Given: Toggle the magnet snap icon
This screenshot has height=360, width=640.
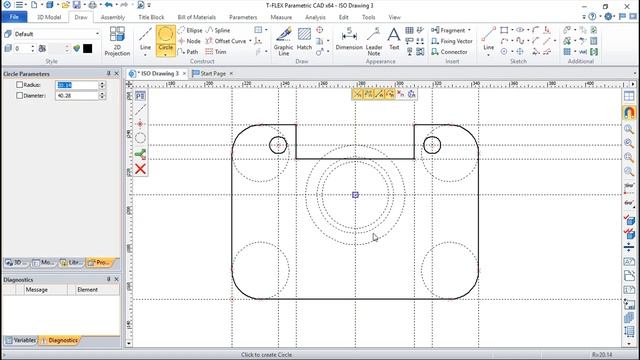Looking at the screenshot, I should pyautogui.click(x=629, y=112).
